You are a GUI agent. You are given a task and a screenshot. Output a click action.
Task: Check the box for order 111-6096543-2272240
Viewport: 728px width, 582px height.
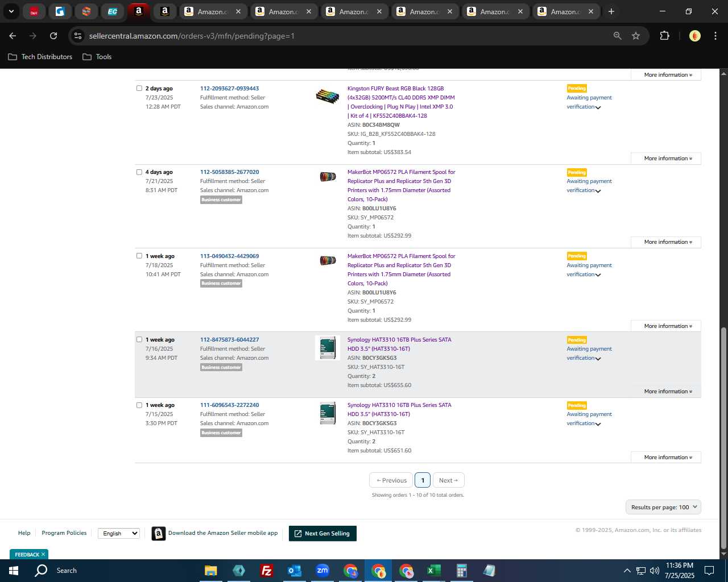click(x=139, y=405)
